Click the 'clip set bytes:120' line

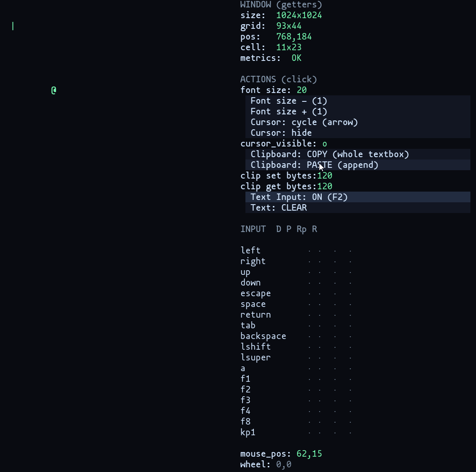286,176
